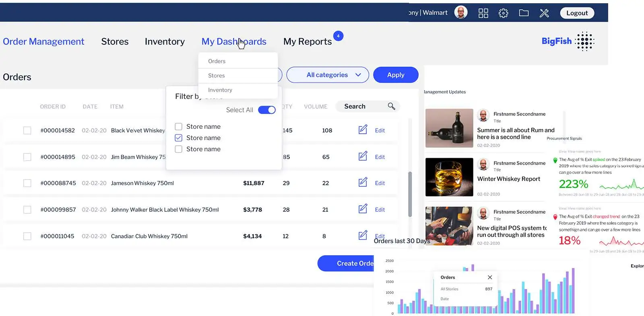Screen dimensions: 644x316
Task: Expand the All categories dropdown
Action: coord(328,75)
